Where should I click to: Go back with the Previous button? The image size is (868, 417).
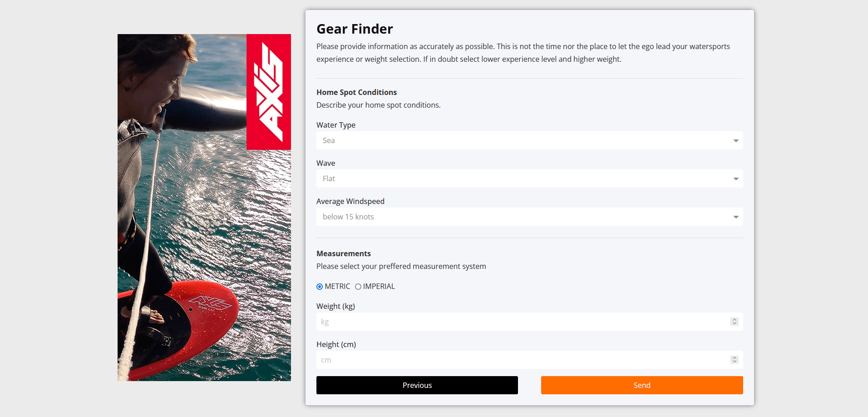tap(417, 385)
